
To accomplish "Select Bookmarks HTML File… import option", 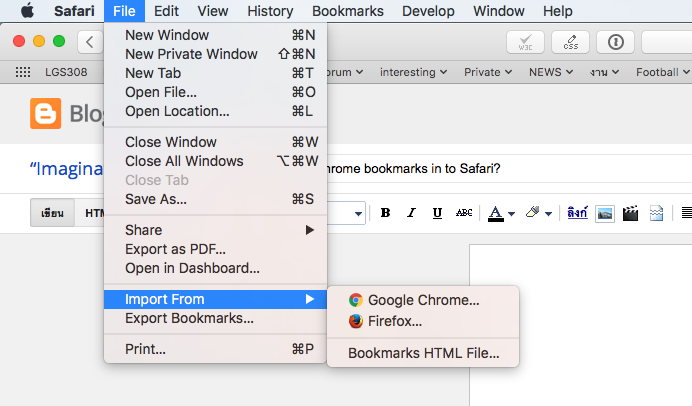I will click(x=423, y=353).
